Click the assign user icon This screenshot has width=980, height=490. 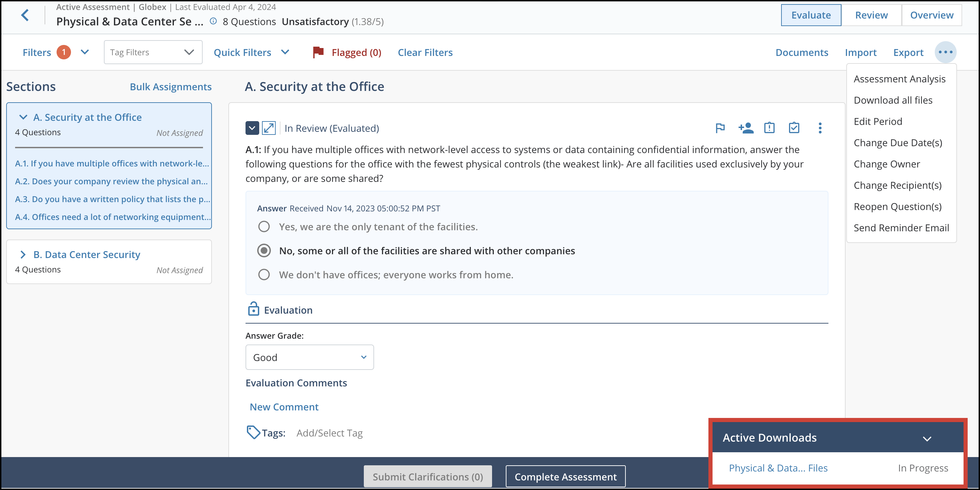tap(745, 128)
